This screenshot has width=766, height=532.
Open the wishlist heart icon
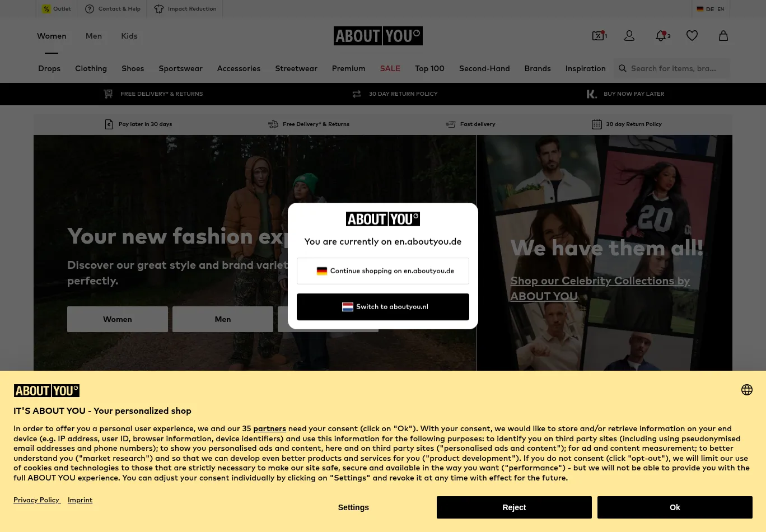692,36
